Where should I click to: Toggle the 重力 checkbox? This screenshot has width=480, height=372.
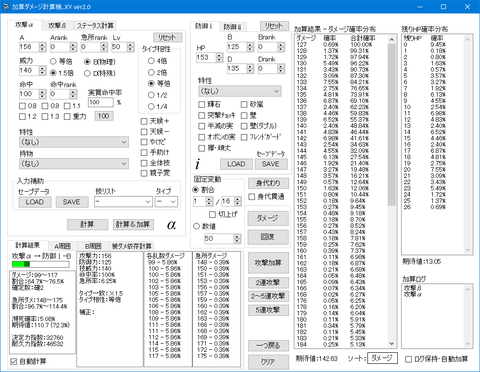[75, 116]
